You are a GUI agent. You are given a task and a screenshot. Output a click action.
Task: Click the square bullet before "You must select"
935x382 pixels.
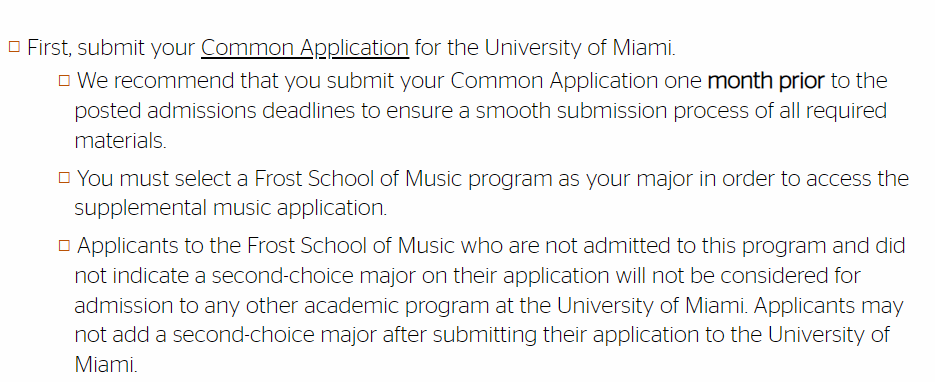64,178
